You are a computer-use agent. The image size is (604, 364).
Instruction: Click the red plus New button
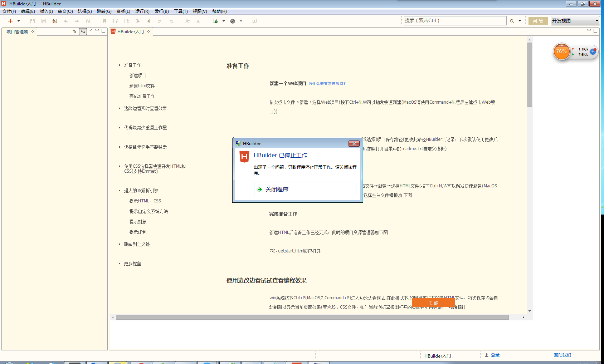10,21
